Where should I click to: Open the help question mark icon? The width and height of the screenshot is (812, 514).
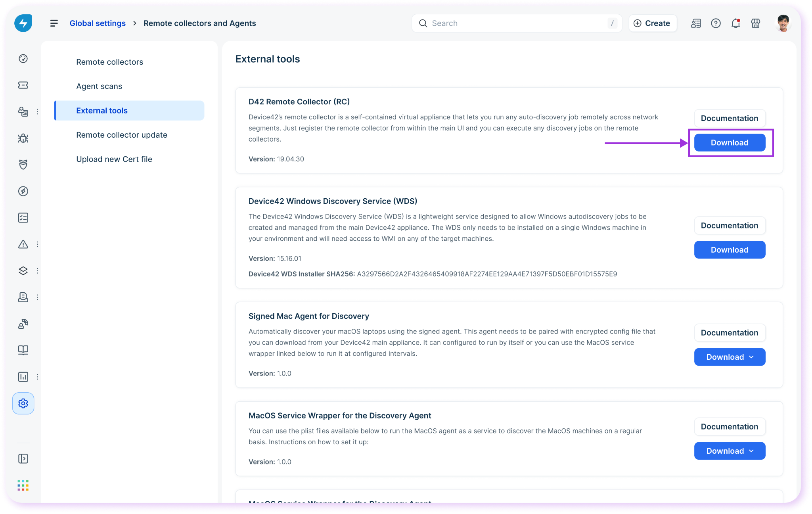click(x=716, y=23)
